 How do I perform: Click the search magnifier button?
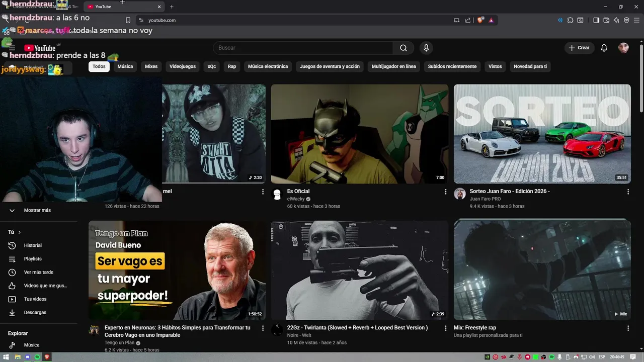tap(404, 48)
